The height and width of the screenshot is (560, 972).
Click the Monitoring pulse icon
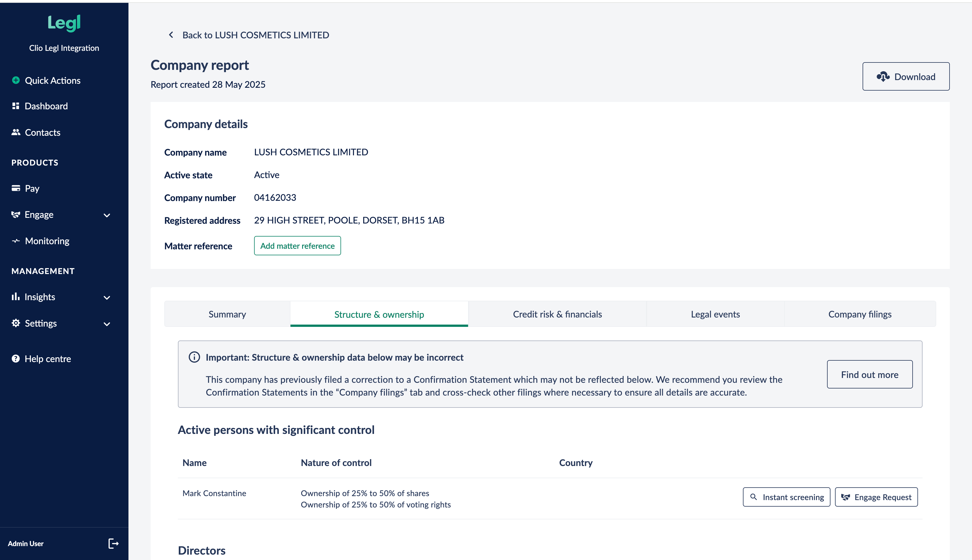pyautogui.click(x=16, y=241)
